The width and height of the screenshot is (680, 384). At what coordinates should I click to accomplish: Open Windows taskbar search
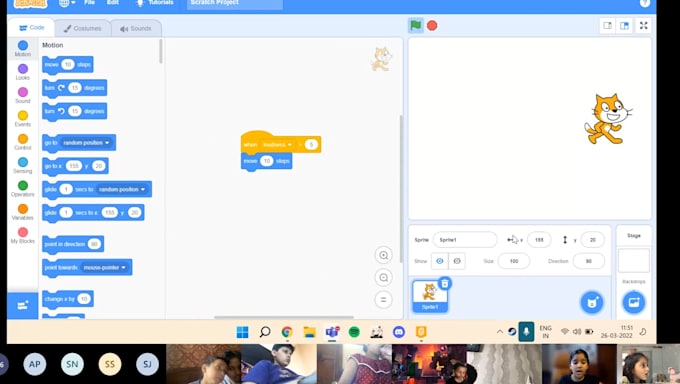(265, 332)
